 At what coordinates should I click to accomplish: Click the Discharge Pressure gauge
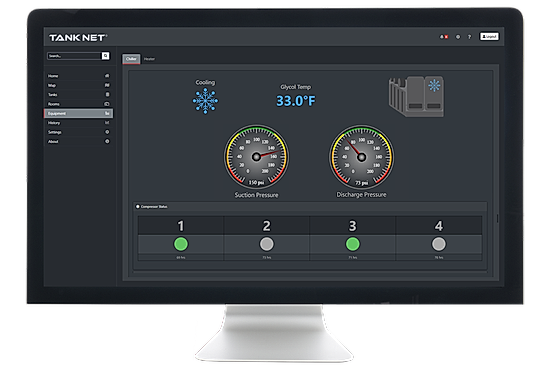361,157
